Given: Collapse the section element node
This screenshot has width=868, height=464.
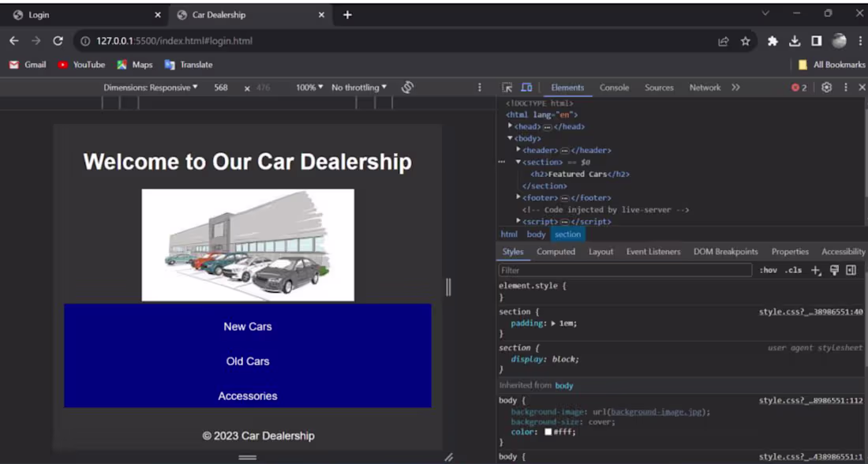Looking at the screenshot, I should click(x=518, y=163).
